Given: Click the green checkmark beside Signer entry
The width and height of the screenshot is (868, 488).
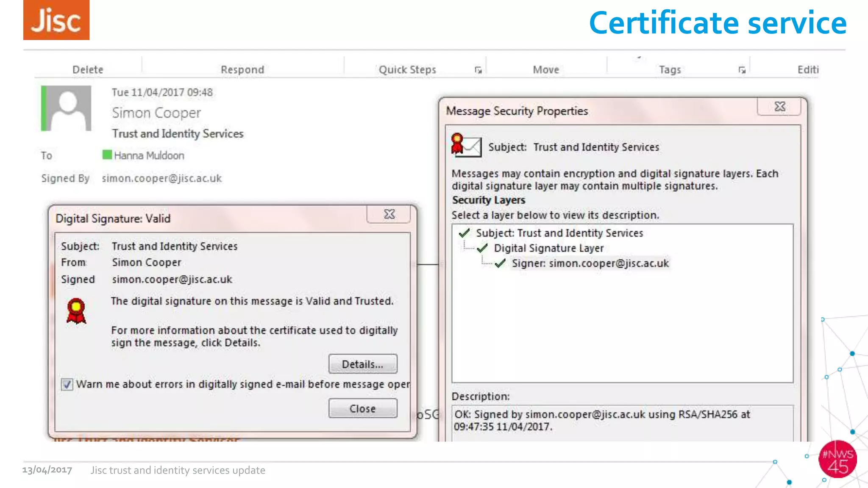Looking at the screenshot, I should pyautogui.click(x=501, y=263).
